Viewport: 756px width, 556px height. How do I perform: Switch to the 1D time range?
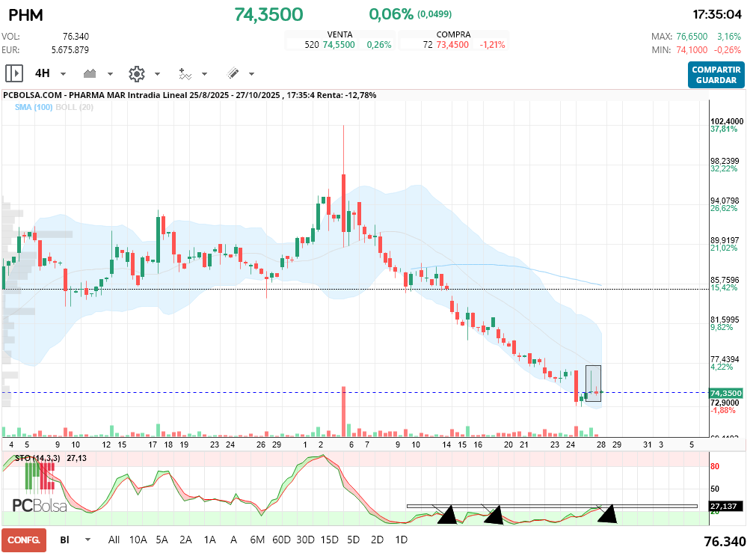(401, 540)
